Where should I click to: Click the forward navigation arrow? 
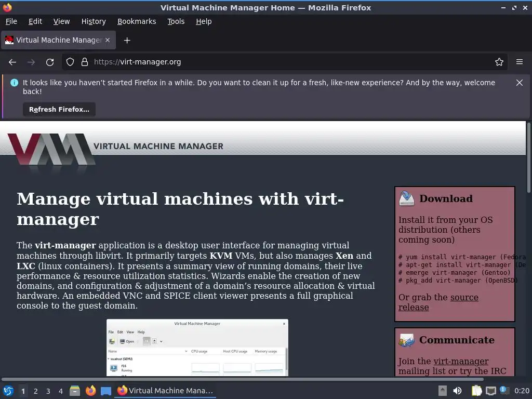[31, 62]
